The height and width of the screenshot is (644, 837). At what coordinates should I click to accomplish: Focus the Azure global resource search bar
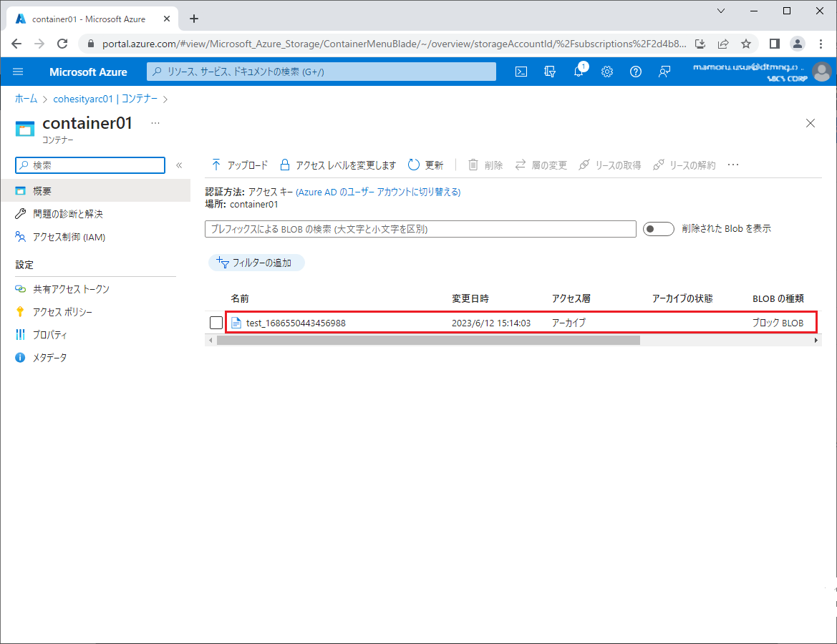coord(321,72)
